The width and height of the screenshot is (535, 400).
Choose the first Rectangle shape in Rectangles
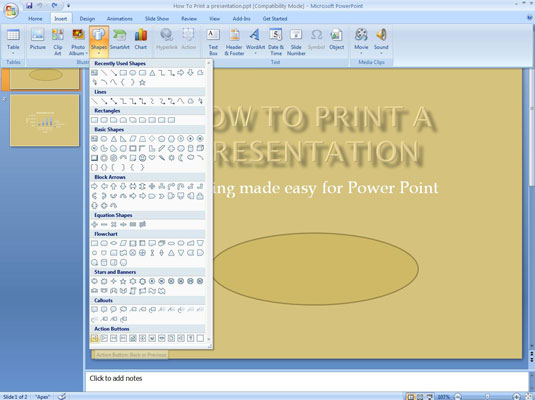point(95,120)
